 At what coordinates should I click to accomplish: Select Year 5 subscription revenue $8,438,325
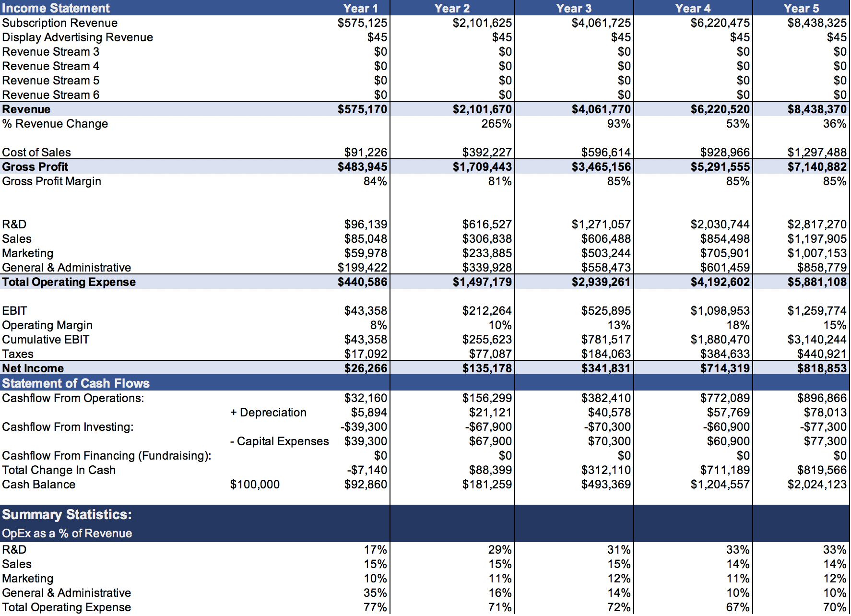click(817, 23)
